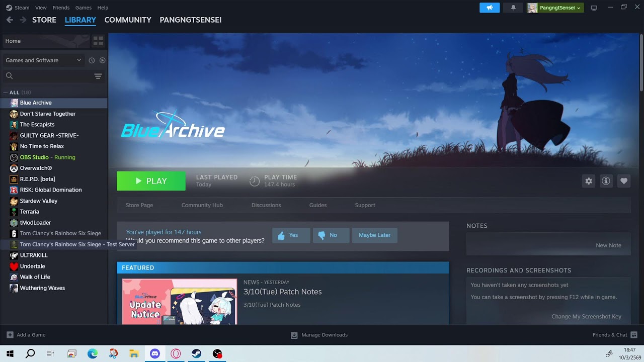Image resolution: width=644 pixels, height=362 pixels.
Task: Open Discord from the taskbar
Action: click(154, 354)
